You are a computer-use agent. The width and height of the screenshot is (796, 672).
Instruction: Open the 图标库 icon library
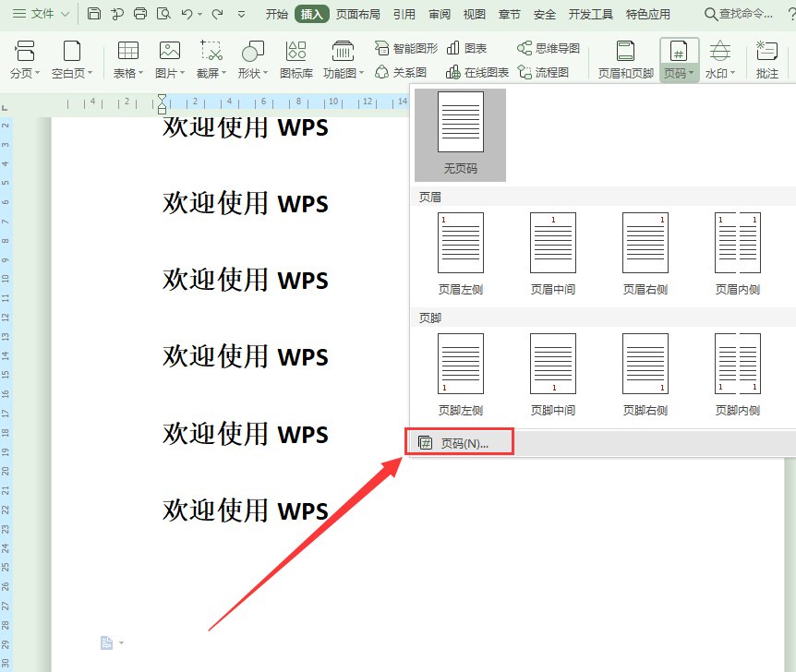coord(295,55)
